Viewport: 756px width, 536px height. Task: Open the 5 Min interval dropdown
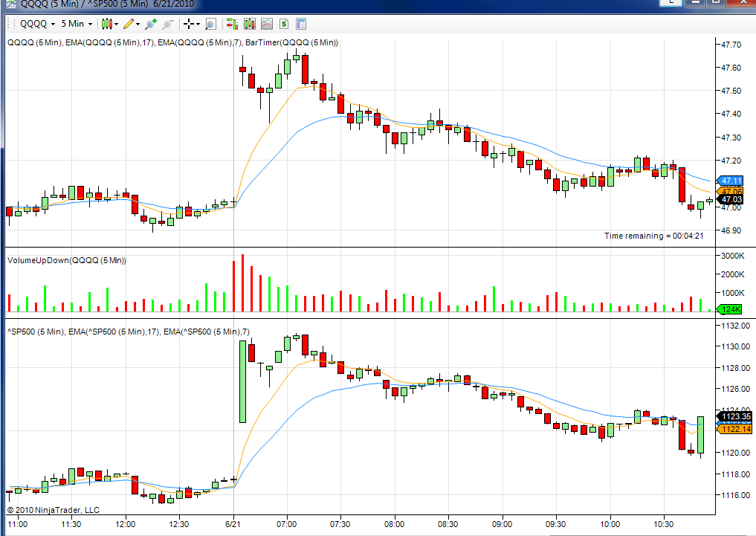tap(77, 24)
